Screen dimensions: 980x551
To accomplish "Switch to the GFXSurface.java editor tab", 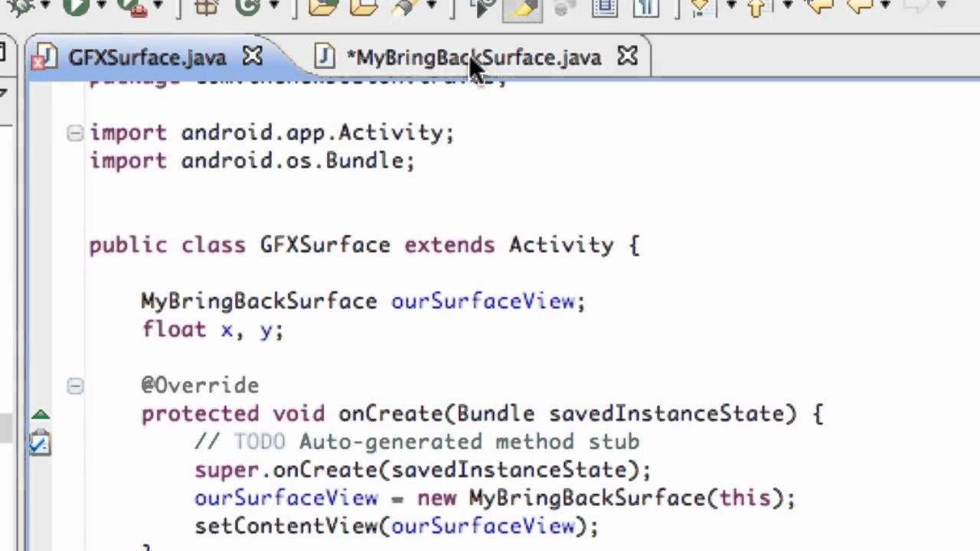I will 146,57.
